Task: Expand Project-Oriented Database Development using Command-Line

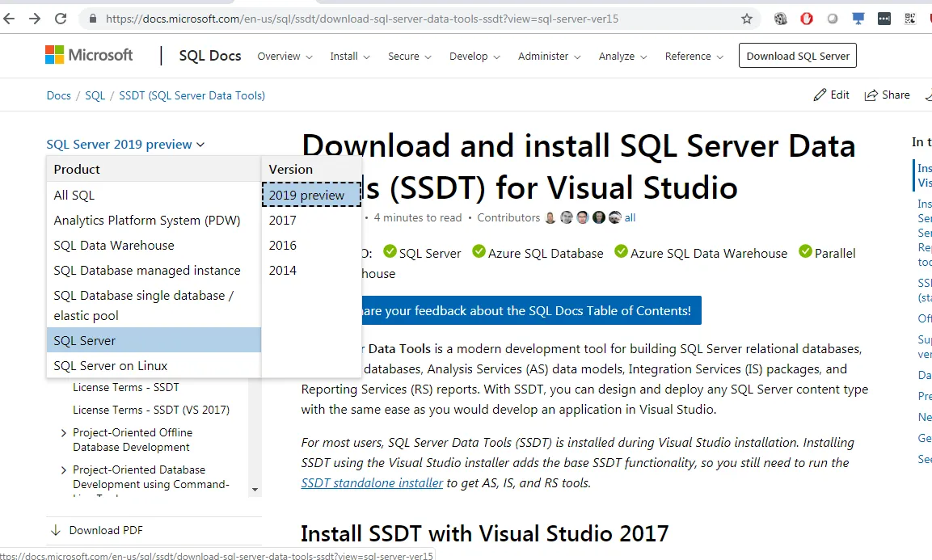Action: point(64,470)
